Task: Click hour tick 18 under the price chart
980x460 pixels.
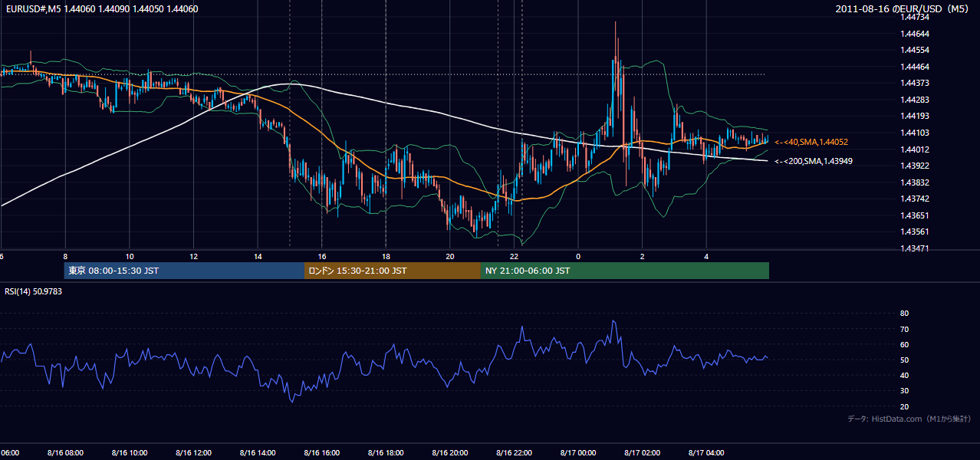Action: 386,256
